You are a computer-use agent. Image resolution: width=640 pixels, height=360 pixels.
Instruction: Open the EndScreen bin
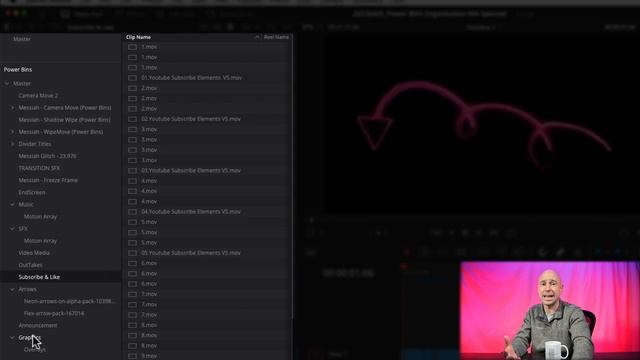point(32,192)
